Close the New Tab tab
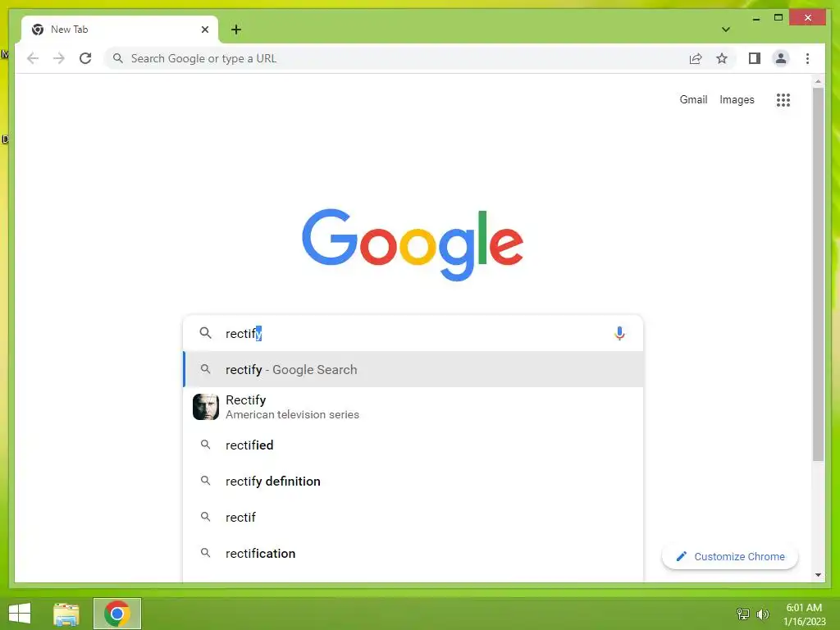Image resolution: width=840 pixels, height=630 pixels. coord(204,30)
